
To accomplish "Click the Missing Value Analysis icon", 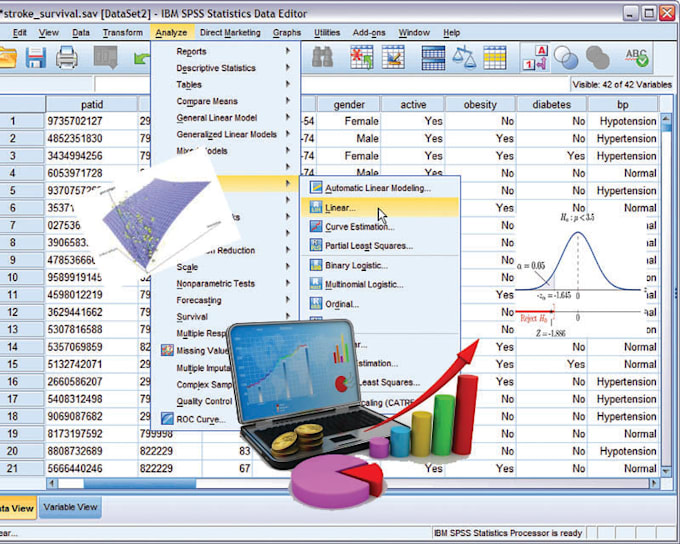I will point(167,350).
